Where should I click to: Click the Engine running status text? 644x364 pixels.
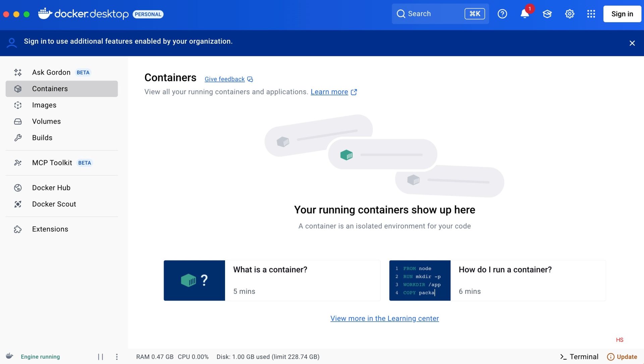coord(40,357)
